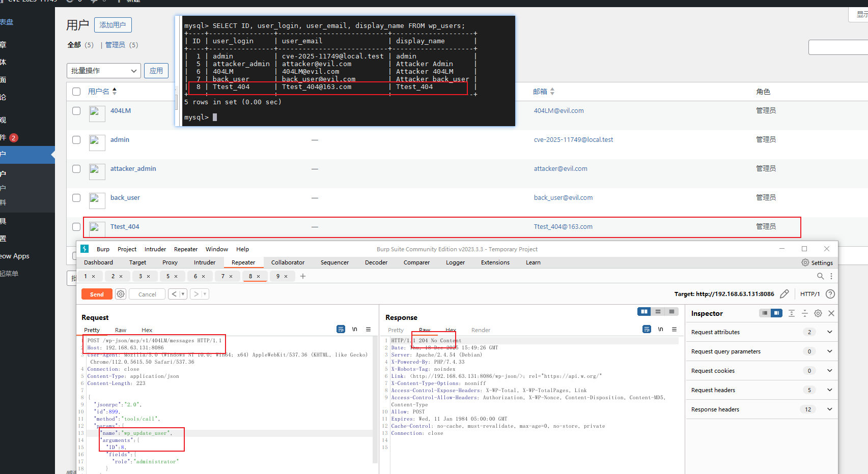
Task: Open Repeater send options gear
Action: pyautogui.click(x=121, y=294)
